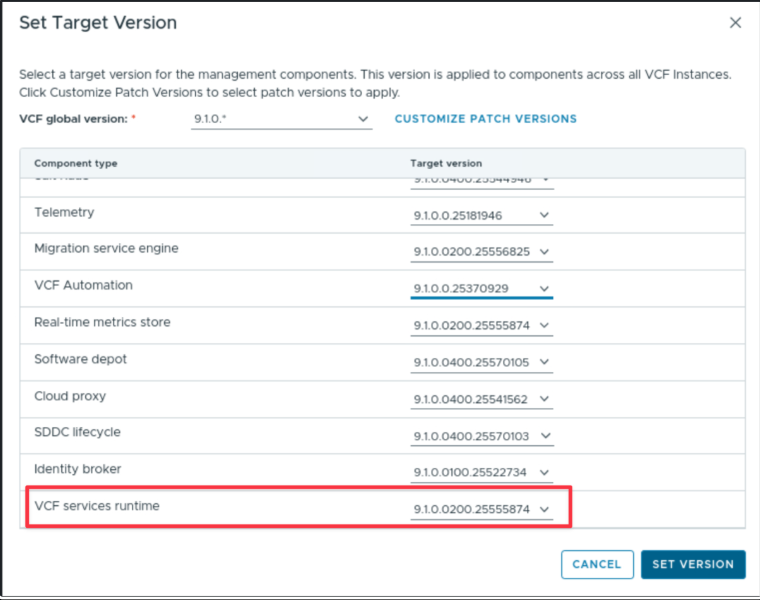The image size is (760, 600).
Task: Open VCF Automation version dropdown
Action: 481,289
